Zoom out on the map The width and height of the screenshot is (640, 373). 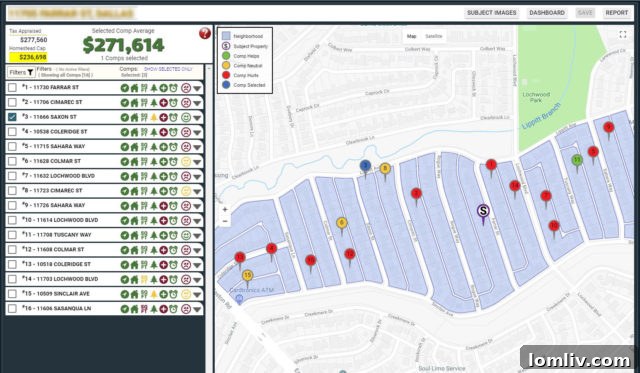tap(225, 222)
